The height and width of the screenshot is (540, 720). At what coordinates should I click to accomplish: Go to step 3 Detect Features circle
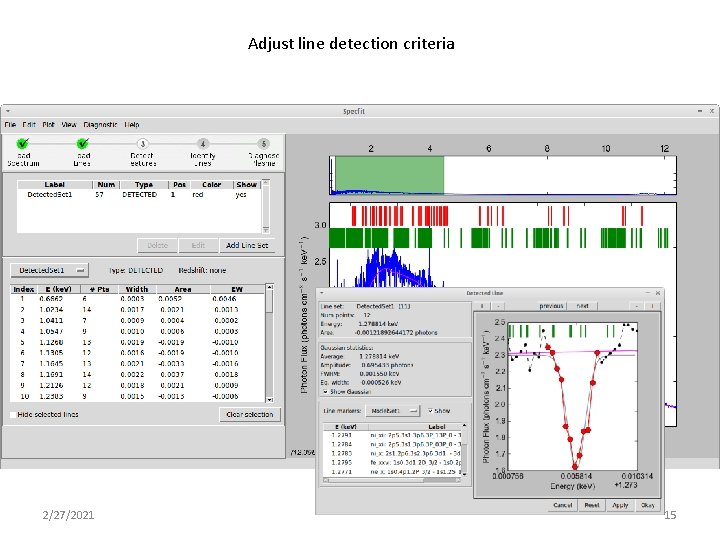[143, 144]
